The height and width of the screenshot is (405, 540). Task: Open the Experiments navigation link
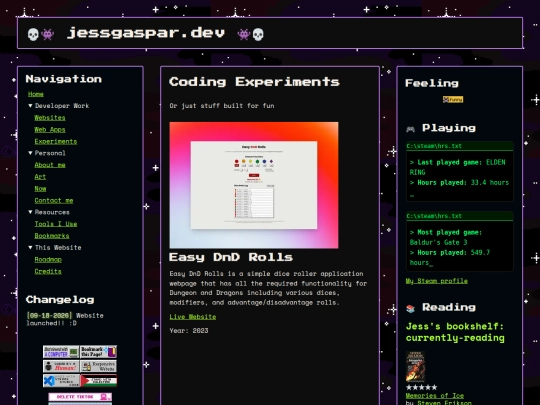[56, 142]
